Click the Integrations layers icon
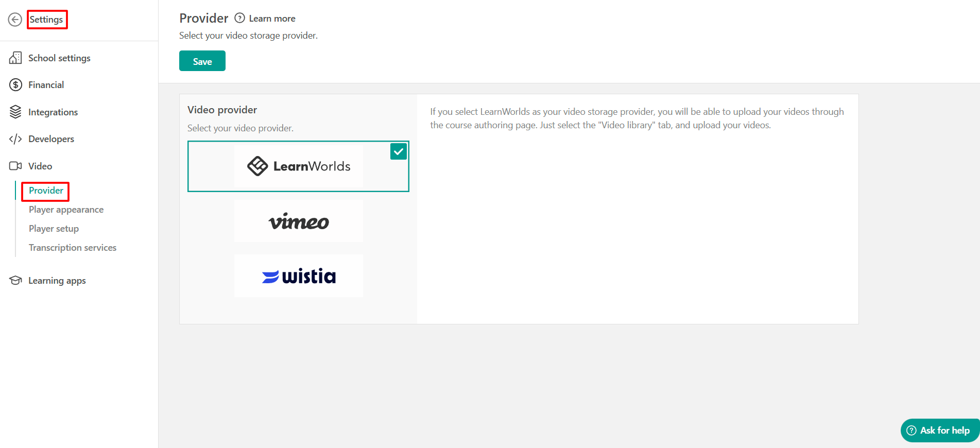 [x=15, y=112]
